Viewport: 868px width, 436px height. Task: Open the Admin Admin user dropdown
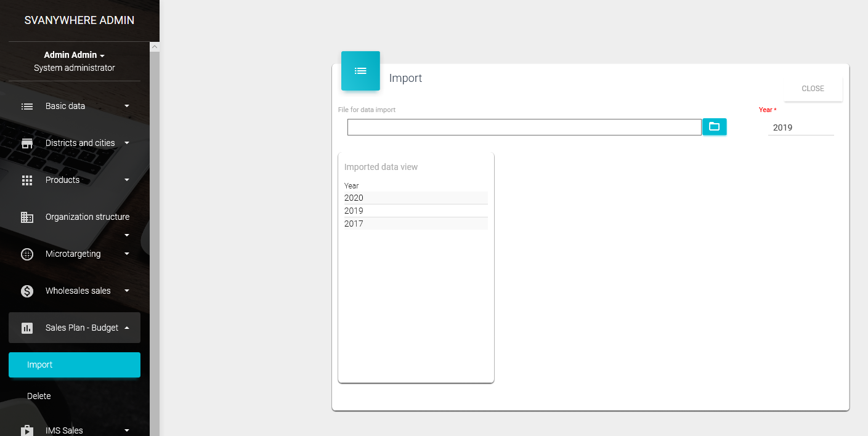click(x=75, y=55)
